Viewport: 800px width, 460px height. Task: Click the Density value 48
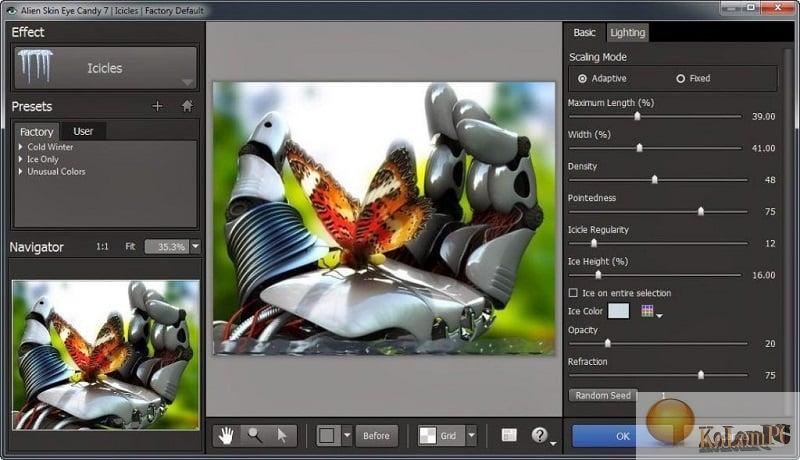pyautogui.click(x=770, y=180)
